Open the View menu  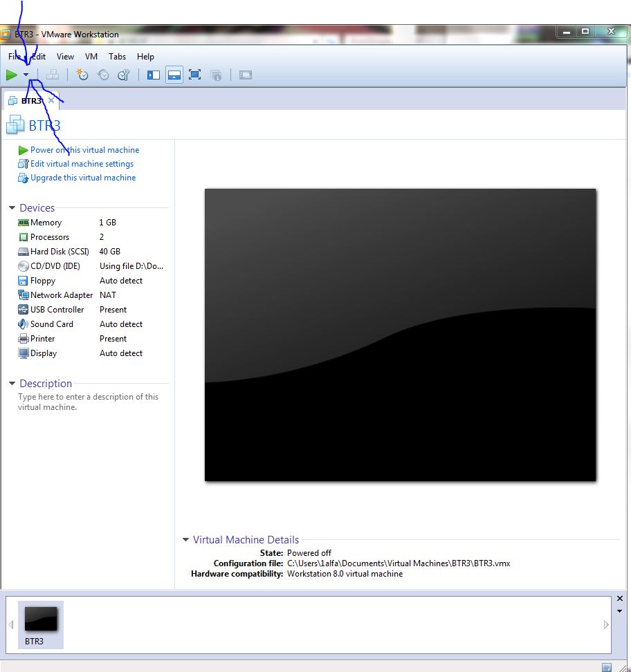point(65,57)
